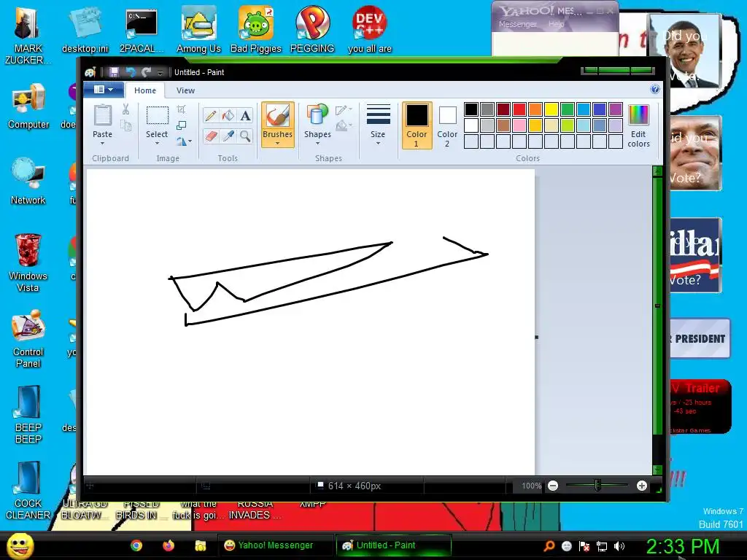
Task: Click Untitled - Paint taskbar button
Action: coord(393,545)
